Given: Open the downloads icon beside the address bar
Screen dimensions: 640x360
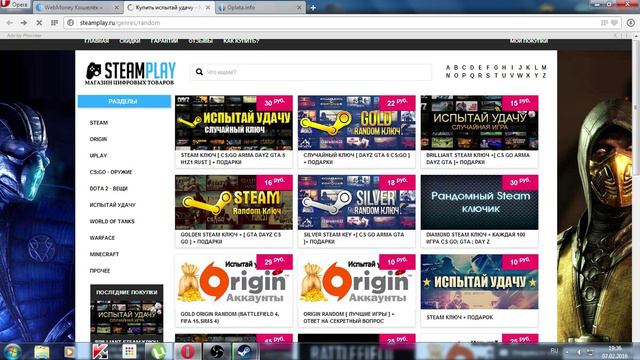Looking at the screenshot, I should pos(631,23).
